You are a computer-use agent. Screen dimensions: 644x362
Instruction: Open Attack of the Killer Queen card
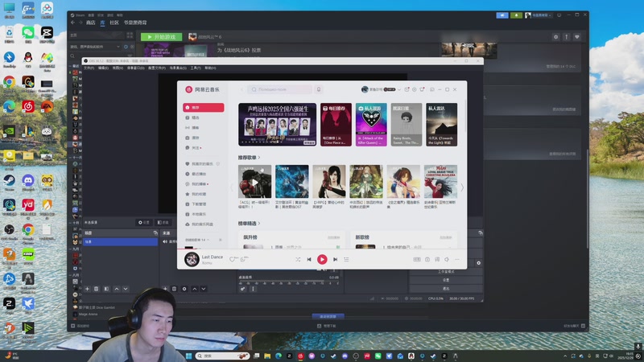[x=371, y=125]
